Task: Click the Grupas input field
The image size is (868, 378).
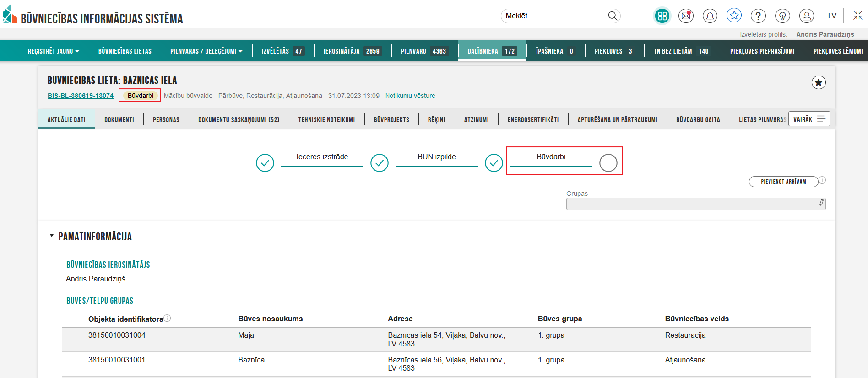Action: click(x=696, y=204)
